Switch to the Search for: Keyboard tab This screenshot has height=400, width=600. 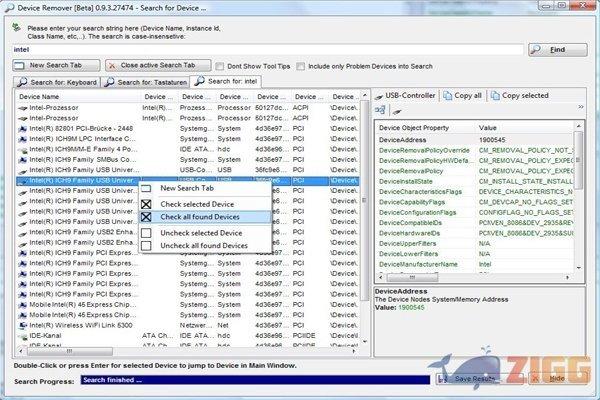58,81
